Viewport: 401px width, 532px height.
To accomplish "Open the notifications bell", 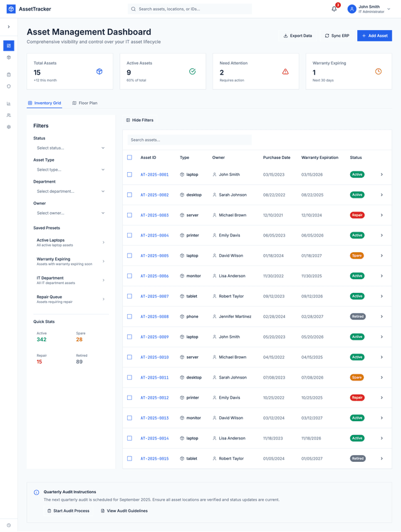I will tap(334, 9).
